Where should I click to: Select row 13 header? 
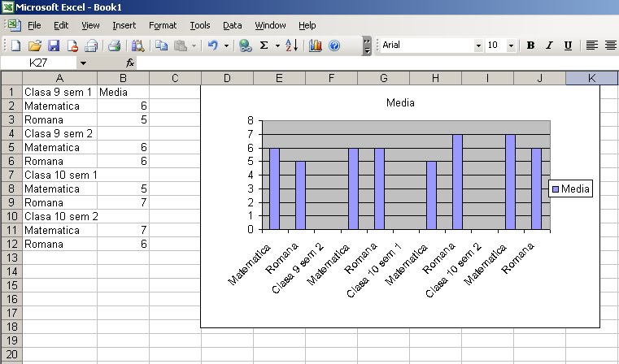click(11, 258)
